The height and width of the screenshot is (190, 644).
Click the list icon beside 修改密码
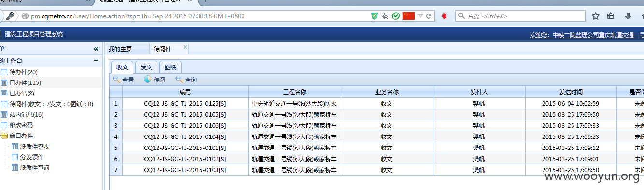pyautogui.click(x=4, y=125)
